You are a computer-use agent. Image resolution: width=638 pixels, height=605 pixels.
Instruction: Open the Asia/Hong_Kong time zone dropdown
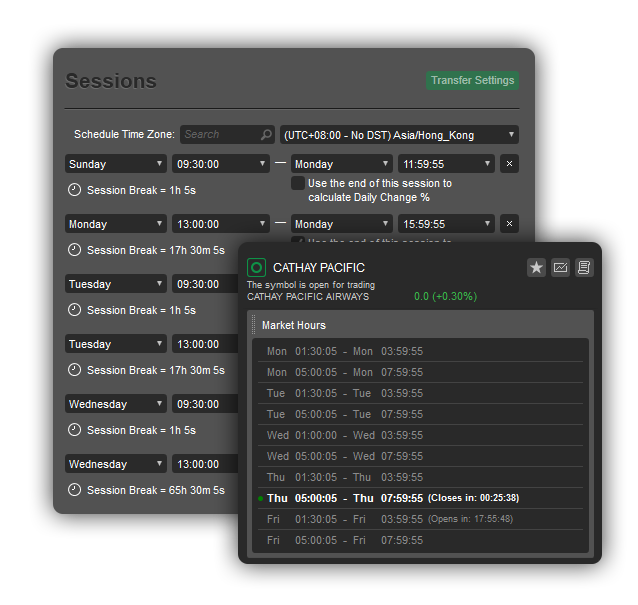pyautogui.click(x=399, y=135)
